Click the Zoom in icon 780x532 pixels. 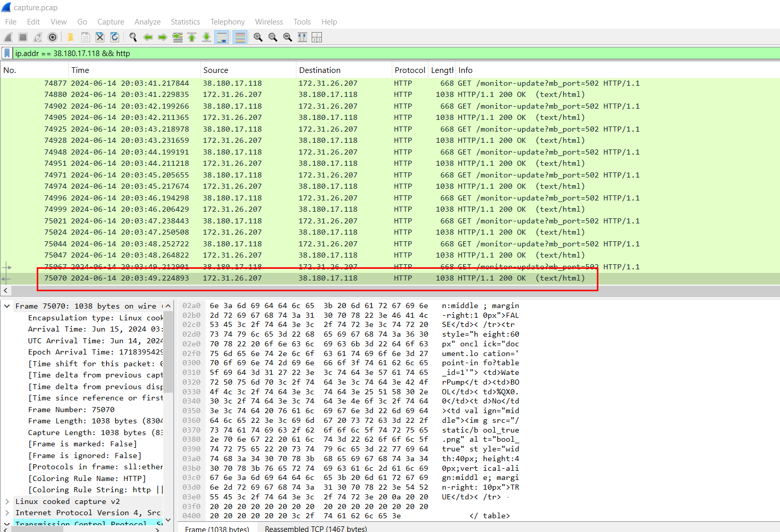[258, 37]
